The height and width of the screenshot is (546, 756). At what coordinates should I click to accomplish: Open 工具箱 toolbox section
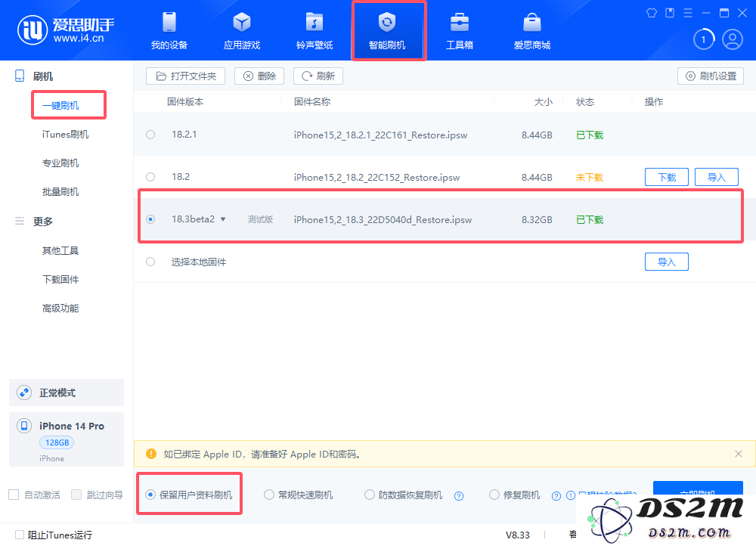pyautogui.click(x=460, y=31)
